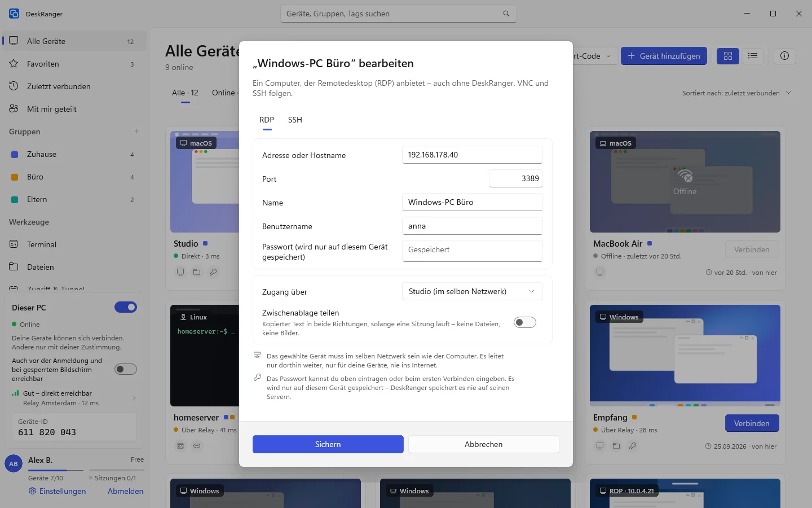Screen dimensions: 812x508
Task: Click Adresse oder Hostname field
Action: coord(473,155)
